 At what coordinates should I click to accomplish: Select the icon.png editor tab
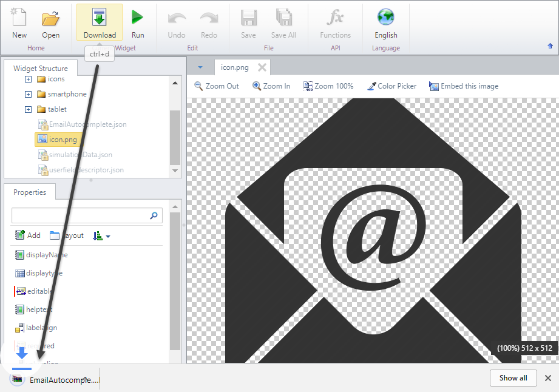pos(234,67)
